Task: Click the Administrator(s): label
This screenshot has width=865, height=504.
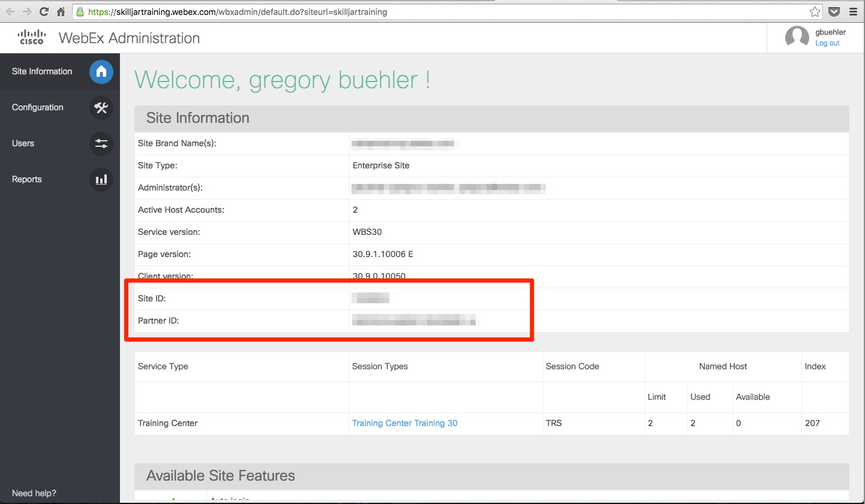Action: (x=170, y=188)
